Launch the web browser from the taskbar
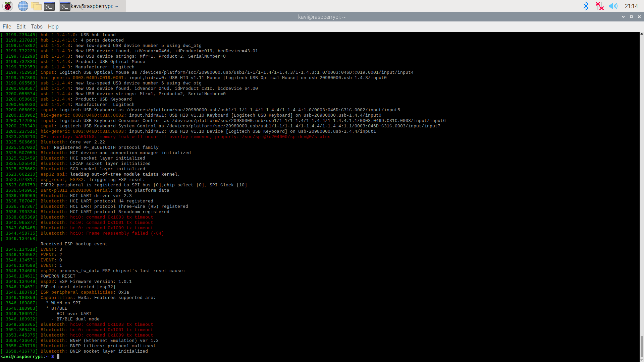Image resolution: width=644 pixels, height=362 pixels. click(x=23, y=6)
